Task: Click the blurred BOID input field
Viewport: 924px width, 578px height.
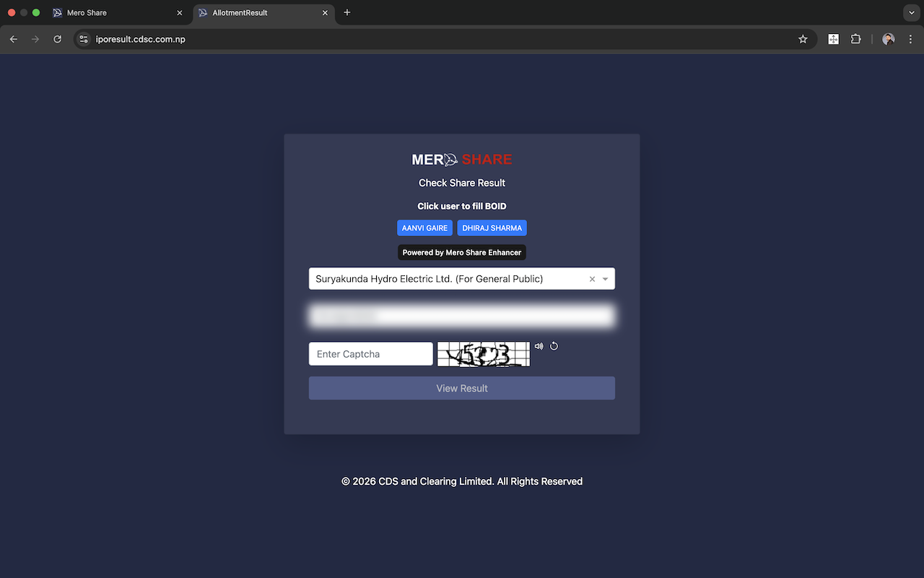Action: click(x=462, y=316)
